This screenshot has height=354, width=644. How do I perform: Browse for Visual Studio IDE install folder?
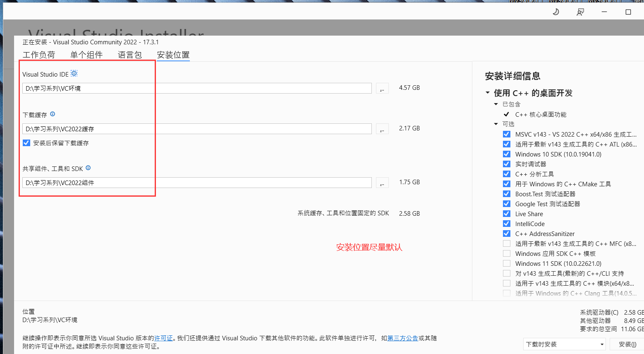[x=382, y=88]
